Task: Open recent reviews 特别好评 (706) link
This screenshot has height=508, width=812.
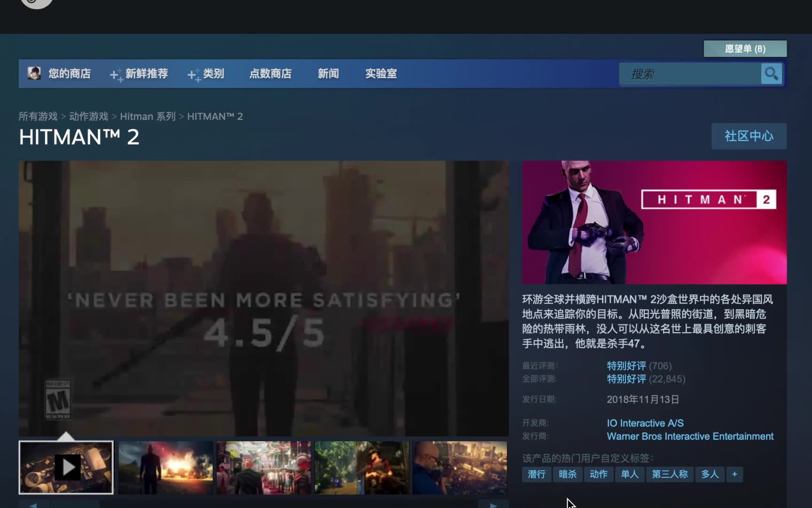Action: pos(639,365)
